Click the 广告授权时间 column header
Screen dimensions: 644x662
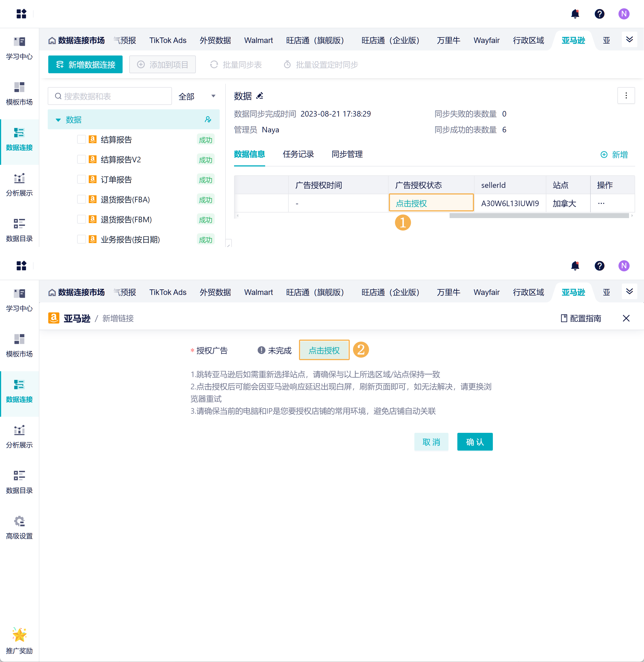[x=319, y=185]
